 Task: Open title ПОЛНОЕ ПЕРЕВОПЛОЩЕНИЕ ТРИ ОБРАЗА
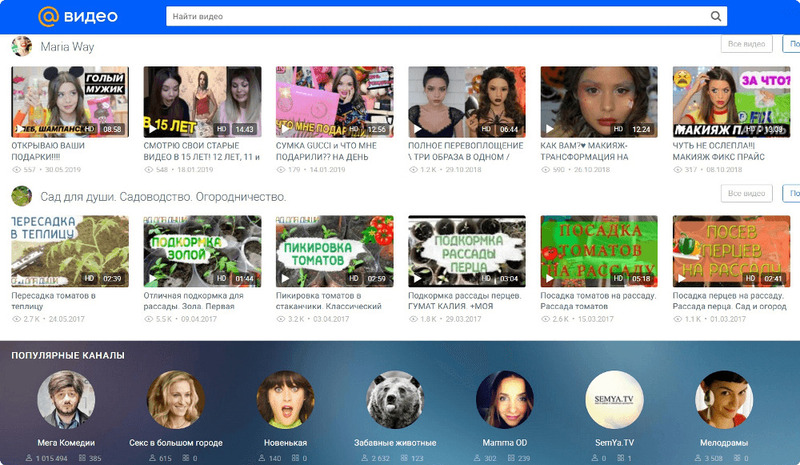coord(466,151)
